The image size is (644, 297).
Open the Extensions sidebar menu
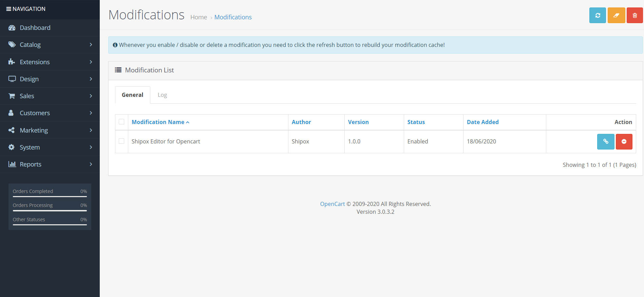click(x=50, y=62)
